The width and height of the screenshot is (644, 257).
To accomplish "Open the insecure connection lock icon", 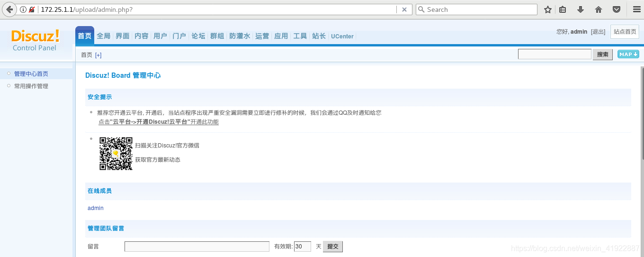I will point(32,9).
